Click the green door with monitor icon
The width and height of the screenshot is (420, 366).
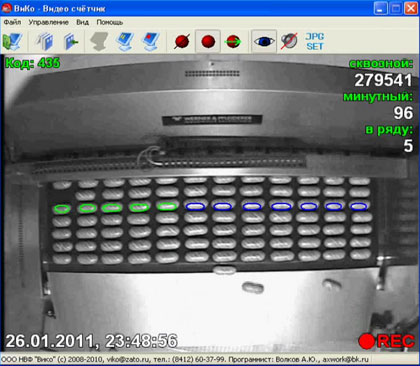pos(12,41)
